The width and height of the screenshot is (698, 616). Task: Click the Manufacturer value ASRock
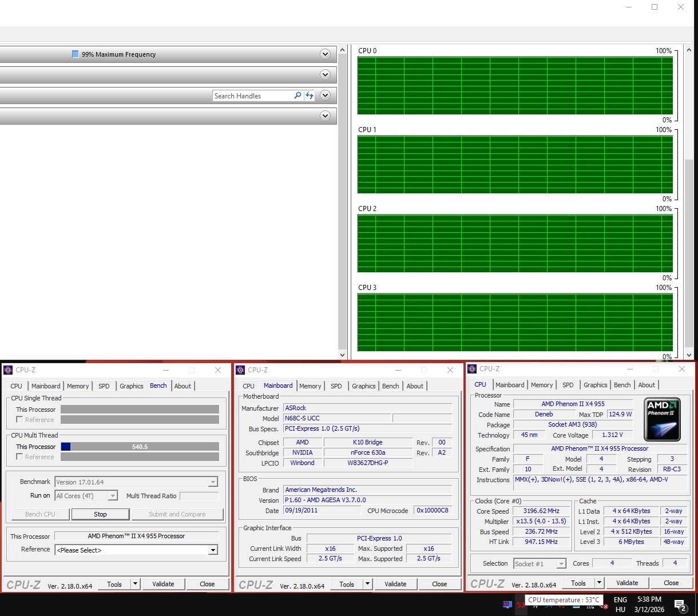coord(368,408)
